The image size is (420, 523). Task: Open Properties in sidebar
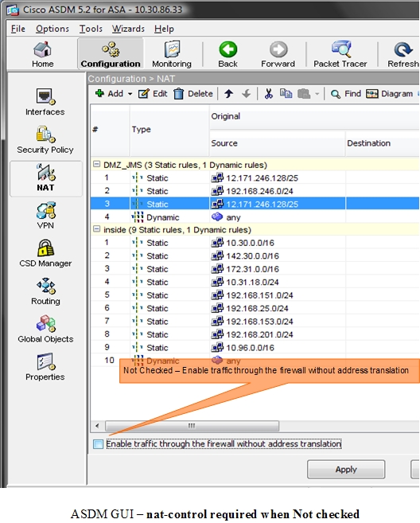45,367
